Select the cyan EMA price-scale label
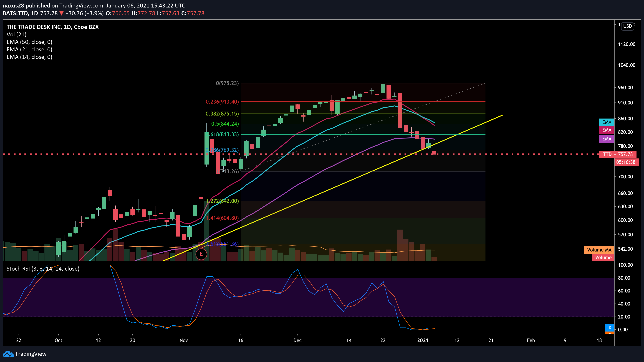Screen dimensions: 644x362 [606, 122]
